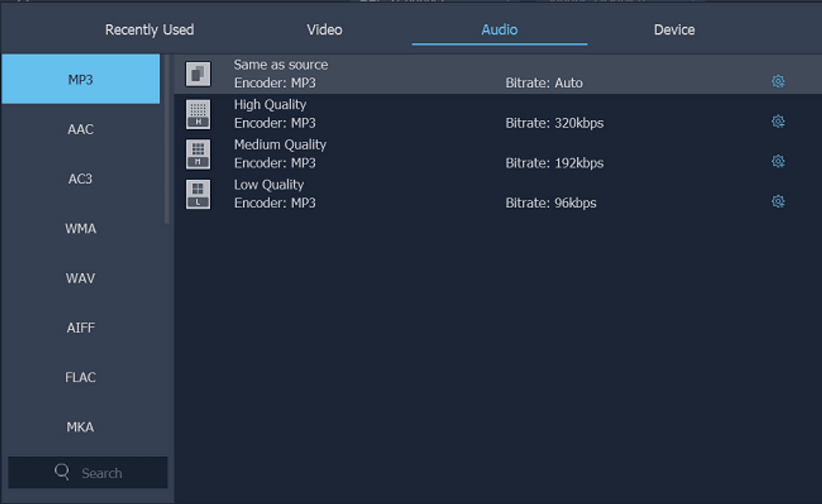Choose AAC format from the list
This screenshot has width=822, height=504.
(x=80, y=129)
